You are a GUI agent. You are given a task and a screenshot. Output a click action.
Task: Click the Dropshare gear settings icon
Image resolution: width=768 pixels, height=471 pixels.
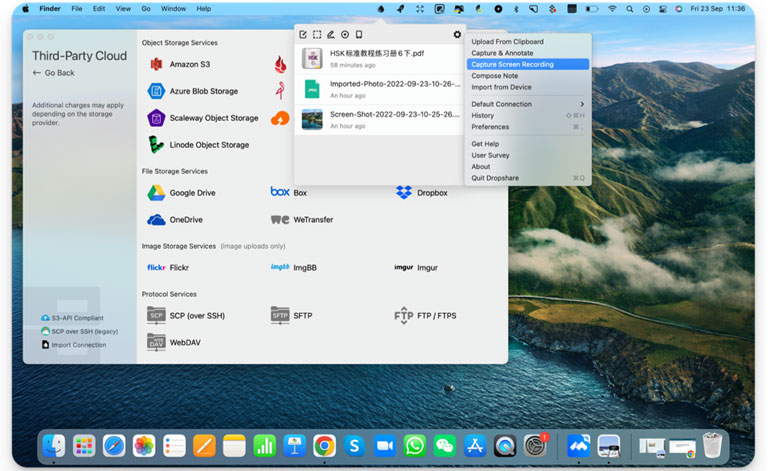click(457, 34)
